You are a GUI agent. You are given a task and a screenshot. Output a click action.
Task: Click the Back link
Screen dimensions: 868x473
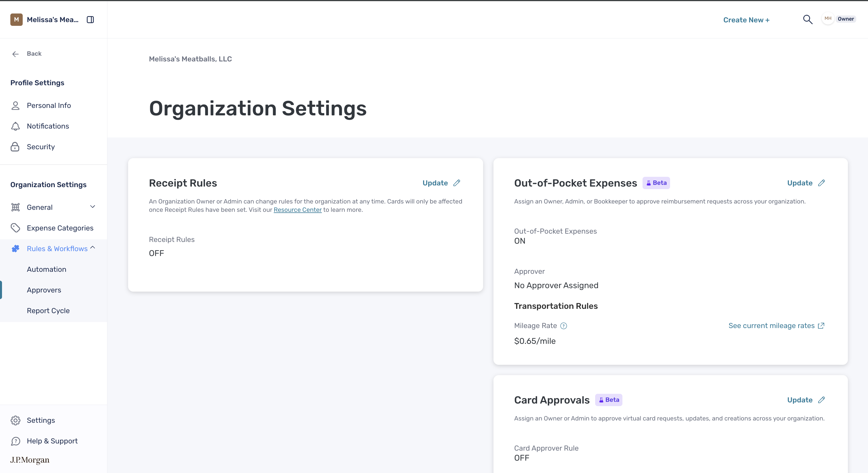click(34, 53)
